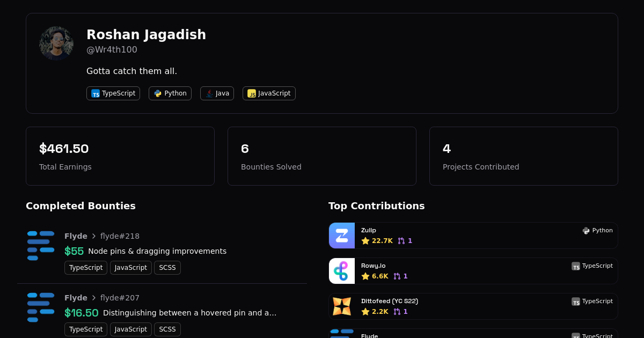Click the TypeScript tag under flyde#207
Image resolution: width=644 pixels, height=338 pixels.
pos(86,329)
